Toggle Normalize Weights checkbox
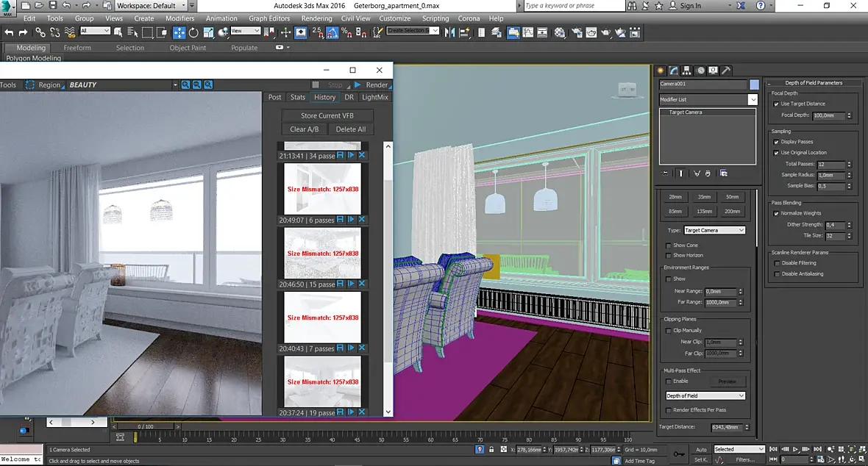The height and width of the screenshot is (466, 868). (776, 213)
